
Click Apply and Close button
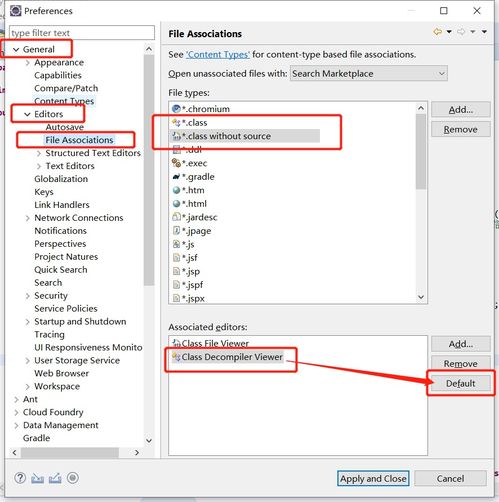tap(373, 478)
